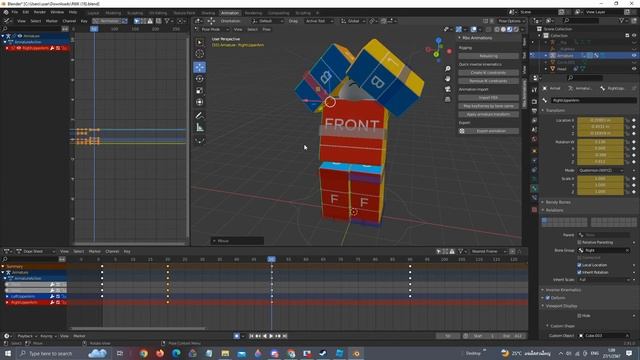Open the Dope Sheet mode dropdown
The height and width of the screenshot is (360, 640).
(35, 251)
